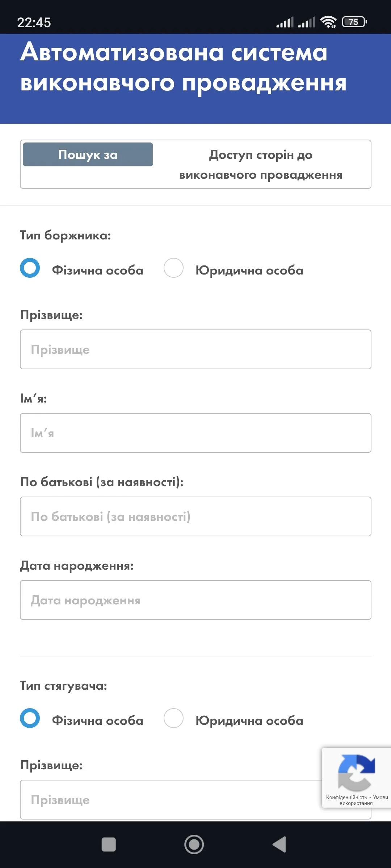Screen dimensions: 391x868
Task: Select Юридична особа for Тип боржника
Action: tap(174, 269)
